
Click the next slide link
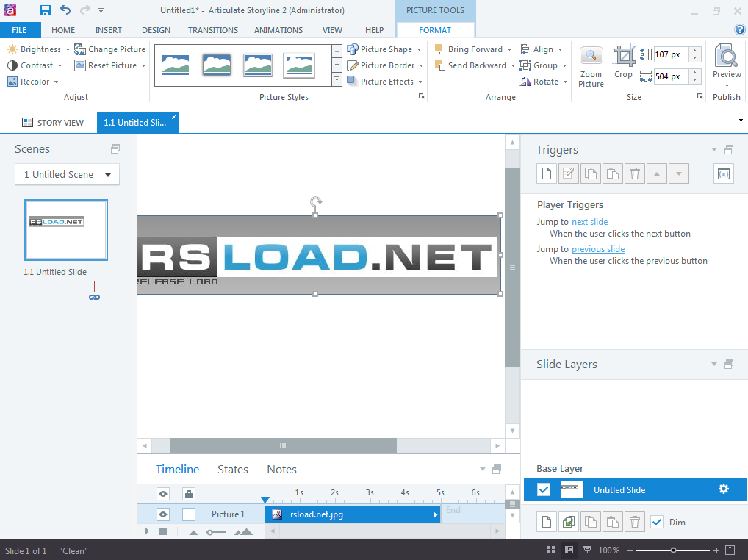[589, 222]
